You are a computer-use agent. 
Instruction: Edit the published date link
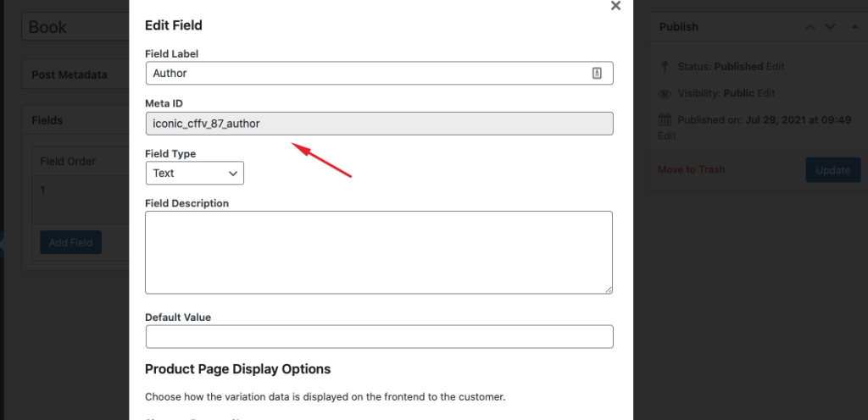[x=666, y=135]
